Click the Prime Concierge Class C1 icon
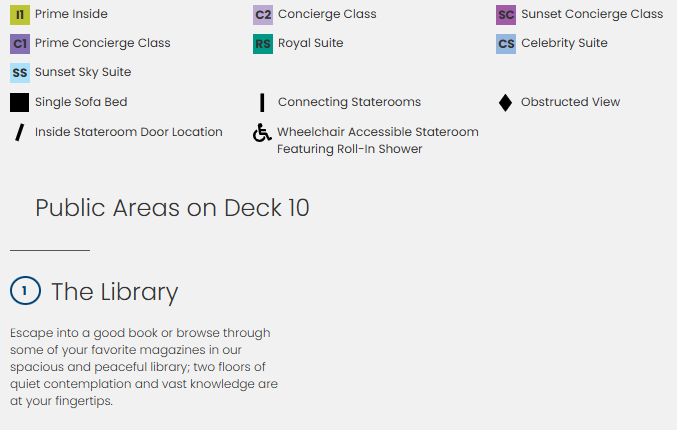The width and height of the screenshot is (677, 430). point(20,44)
